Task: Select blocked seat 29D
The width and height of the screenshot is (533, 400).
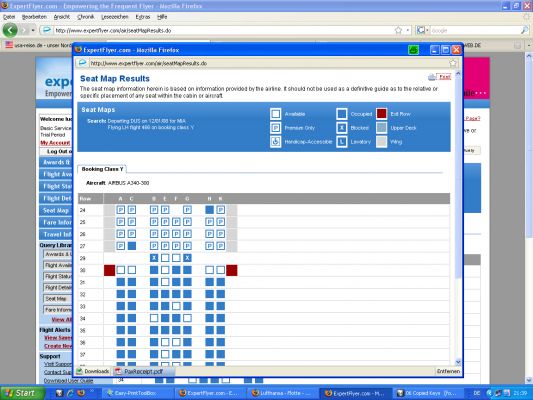Action: click(x=154, y=258)
